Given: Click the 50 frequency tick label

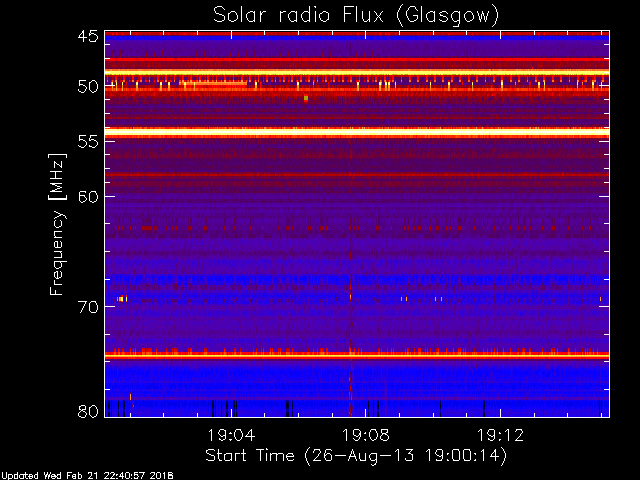Looking at the screenshot, I should point(88,87).
